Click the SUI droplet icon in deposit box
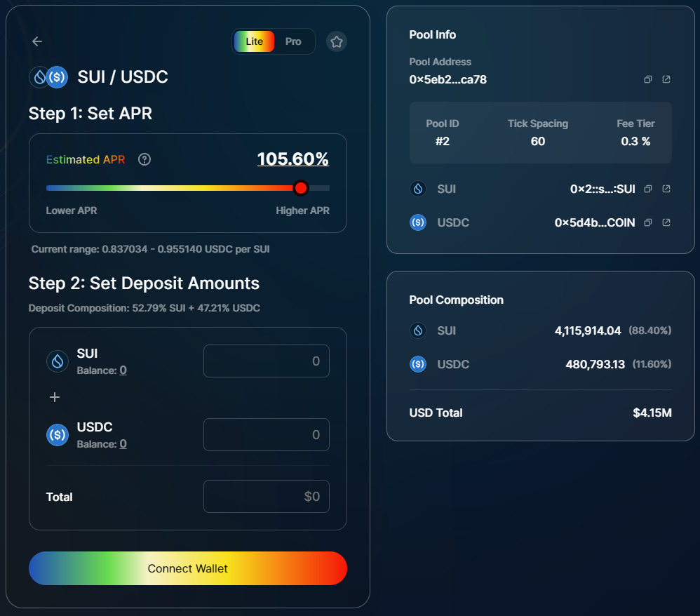 pos(58,361)
